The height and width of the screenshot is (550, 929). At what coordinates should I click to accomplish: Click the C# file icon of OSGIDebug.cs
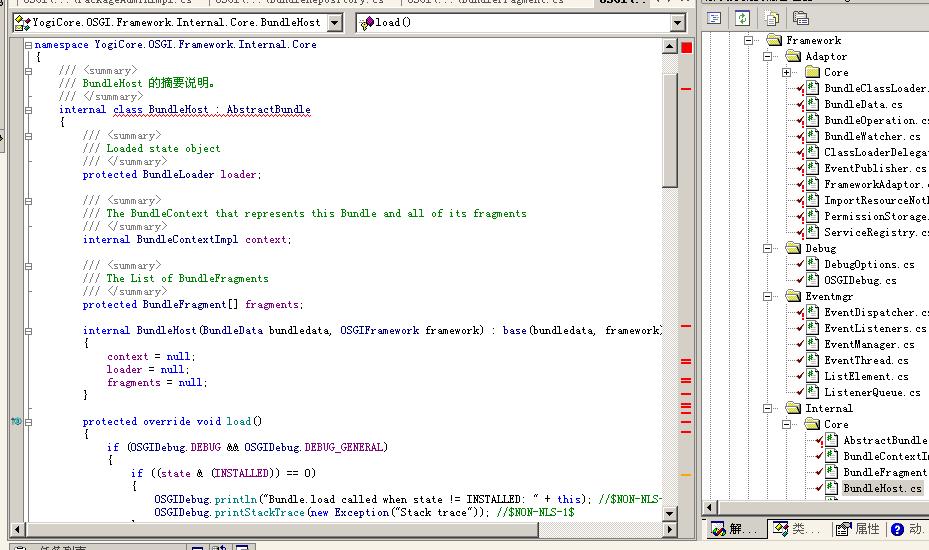coord(813,280)
